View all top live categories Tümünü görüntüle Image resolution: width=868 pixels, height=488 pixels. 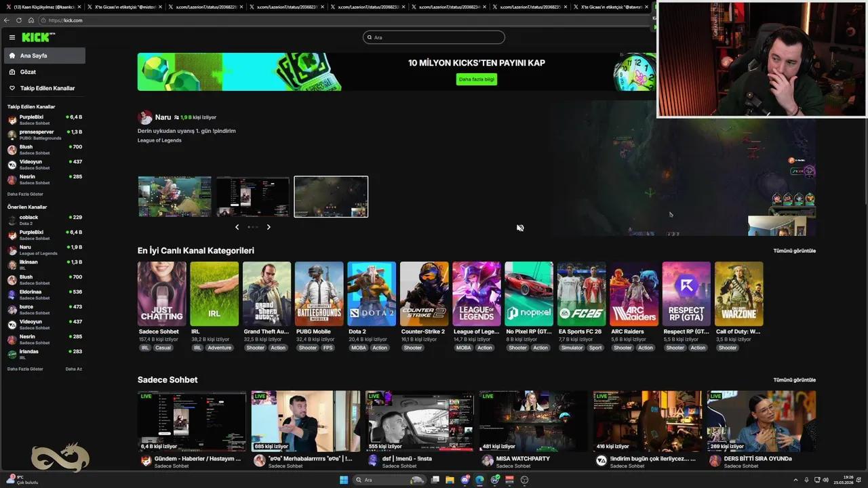click(x=794, y=251)
